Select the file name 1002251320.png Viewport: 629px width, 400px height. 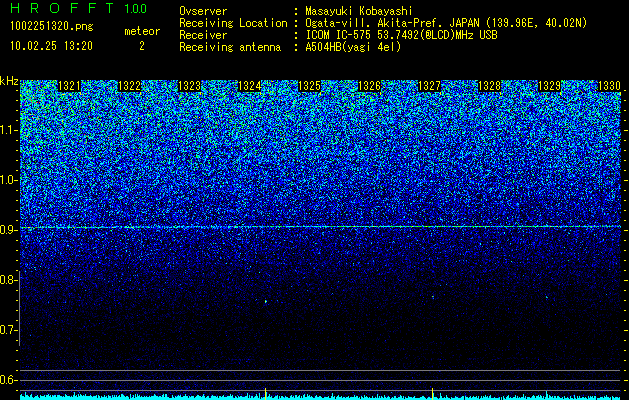tap(52, 26)
